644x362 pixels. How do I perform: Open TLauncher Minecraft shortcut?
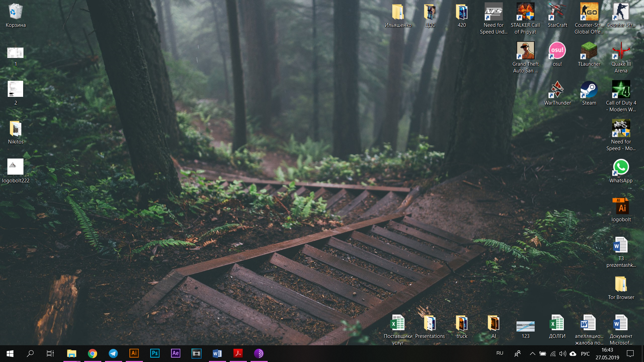[x=589, y=55]
